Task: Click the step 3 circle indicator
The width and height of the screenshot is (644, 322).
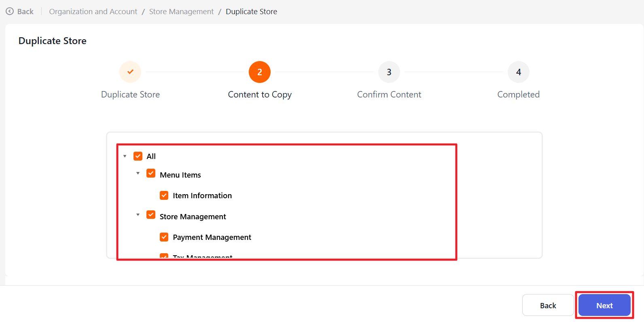Action: tap(389, 72)
